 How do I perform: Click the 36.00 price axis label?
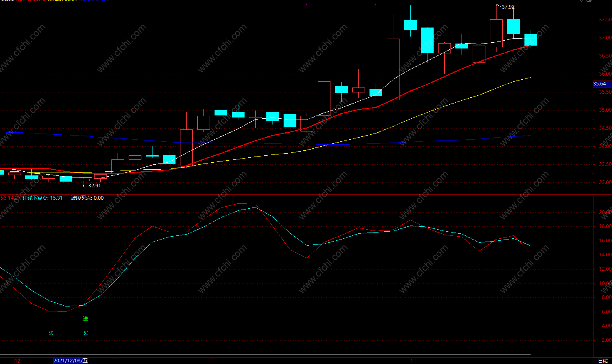[605, 74]
